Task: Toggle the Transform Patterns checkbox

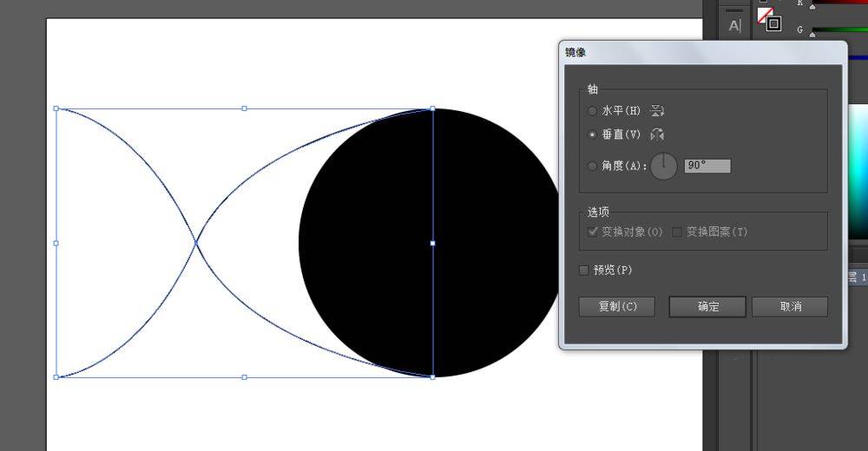Action: [x=678, y=232]
